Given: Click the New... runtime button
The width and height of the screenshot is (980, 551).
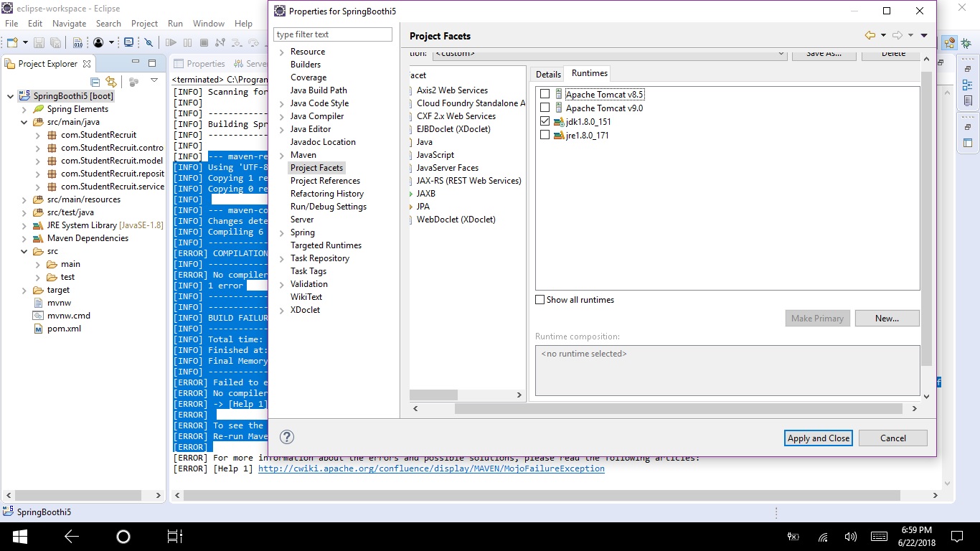Looking at the screenshot, I should [887, 319].
